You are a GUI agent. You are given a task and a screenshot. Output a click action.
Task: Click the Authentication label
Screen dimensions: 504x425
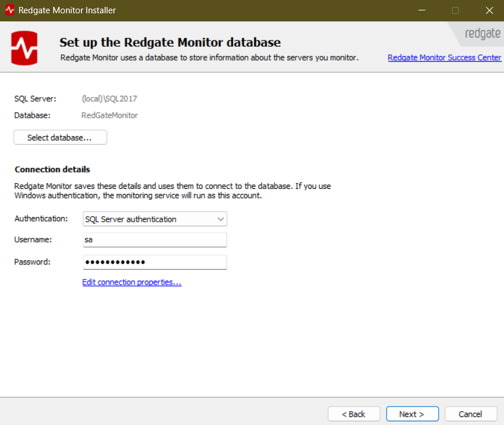tap(41, 219)
